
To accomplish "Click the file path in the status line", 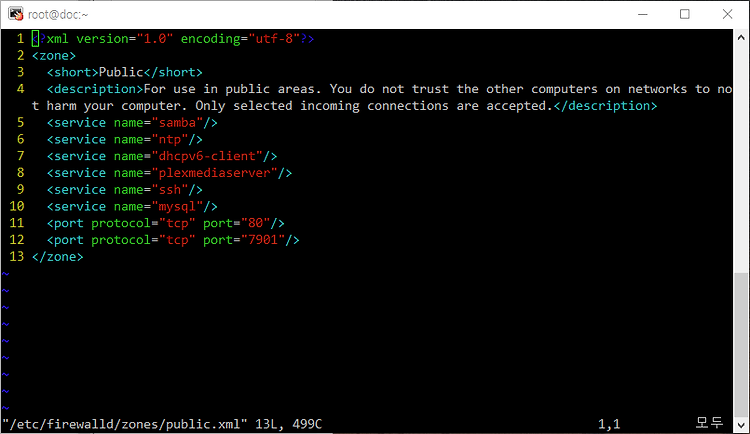I will (125, 424).
